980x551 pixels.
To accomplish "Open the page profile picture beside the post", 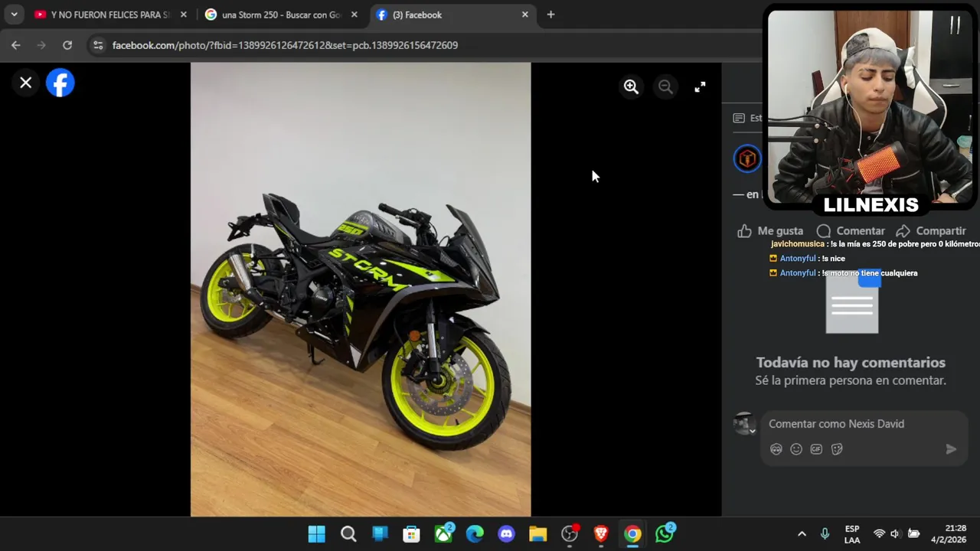I will tap(747, 158).
